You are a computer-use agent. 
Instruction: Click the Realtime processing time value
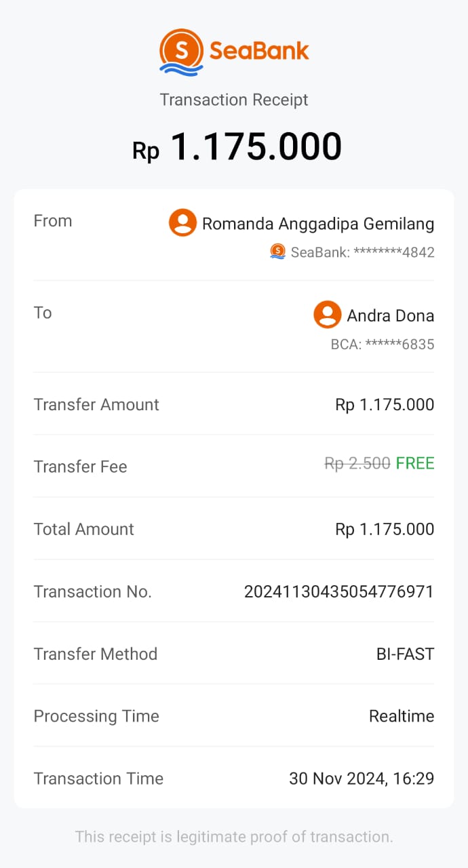(x=402, y=716)
